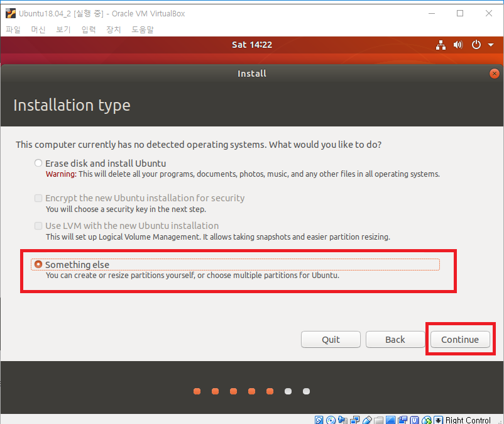
Task: Click the Ubuntu network connection icon
Action: tap(441, 45)
